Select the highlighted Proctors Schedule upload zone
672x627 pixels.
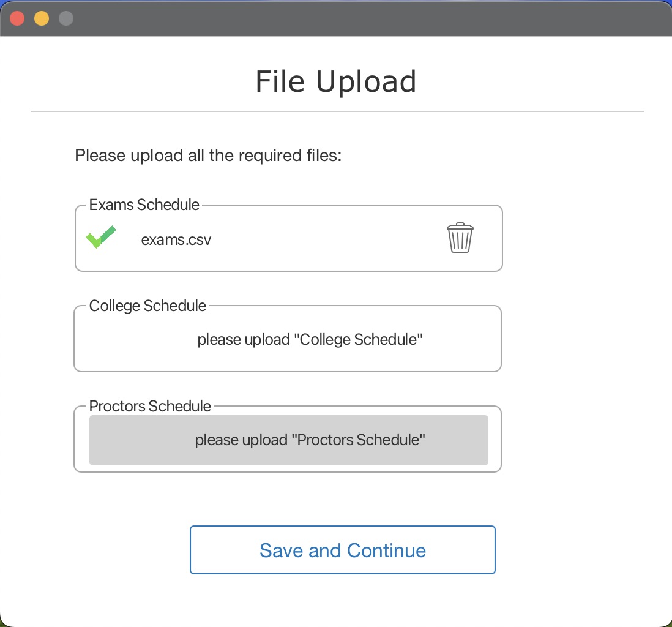point(288,440)
